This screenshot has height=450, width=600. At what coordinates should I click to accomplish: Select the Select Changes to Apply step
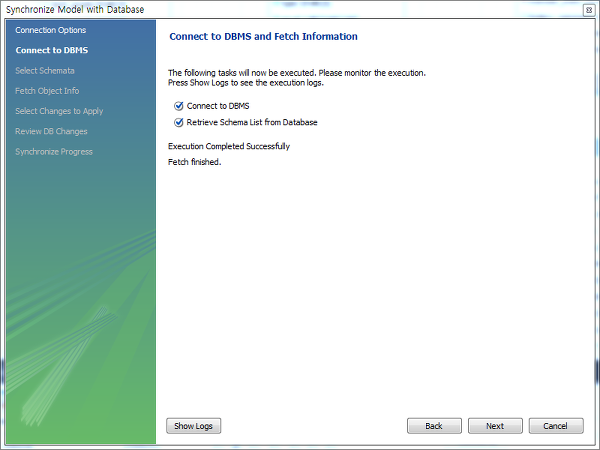[x=59, y=111]
